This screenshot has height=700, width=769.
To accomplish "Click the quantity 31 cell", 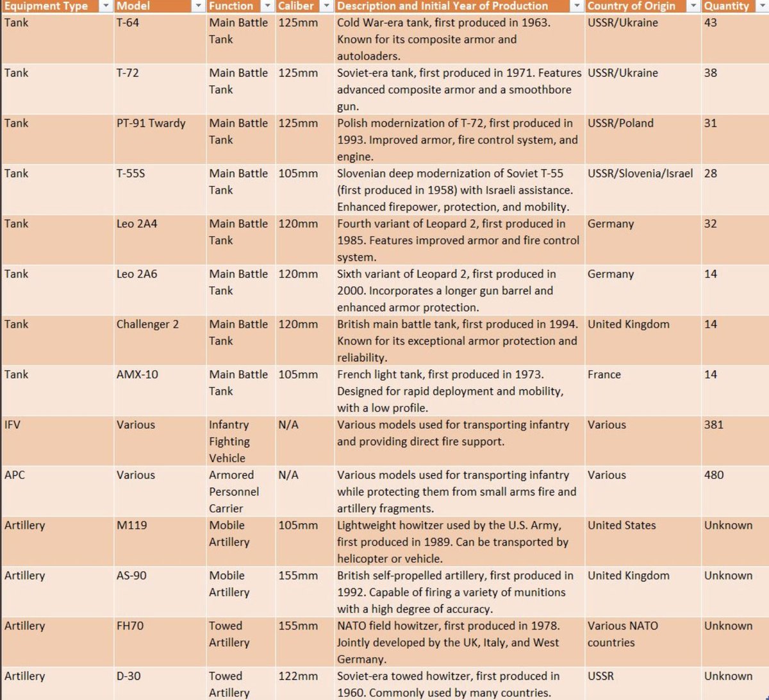I will coord(735,140).
